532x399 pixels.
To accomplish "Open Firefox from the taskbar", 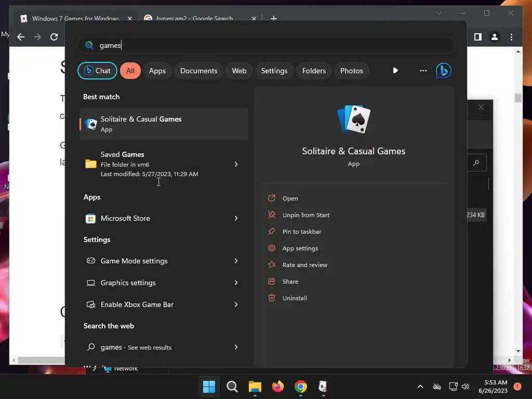I will [x=278, y=387].
